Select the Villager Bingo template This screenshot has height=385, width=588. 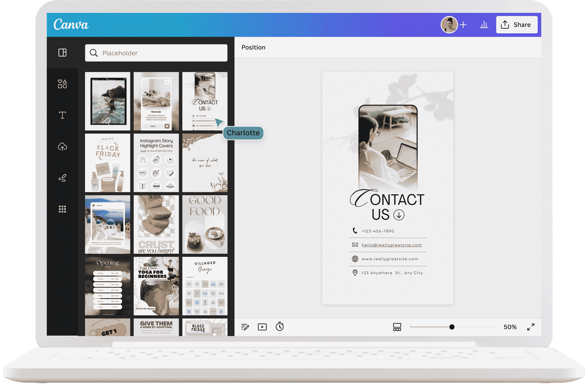tap(205, 286)
